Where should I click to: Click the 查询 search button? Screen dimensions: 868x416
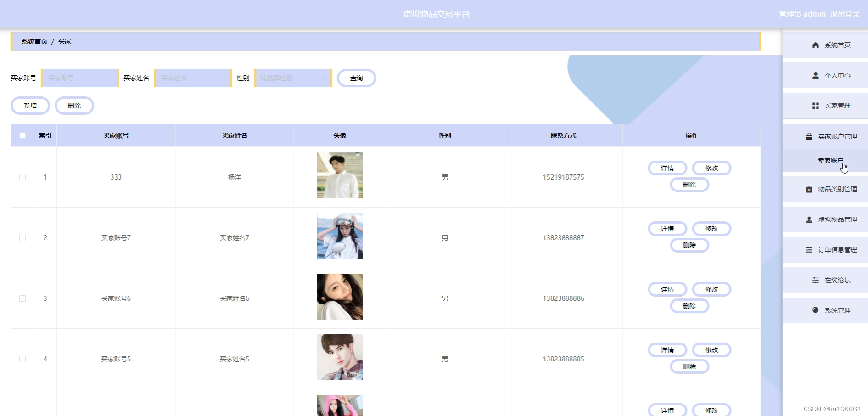357,78
